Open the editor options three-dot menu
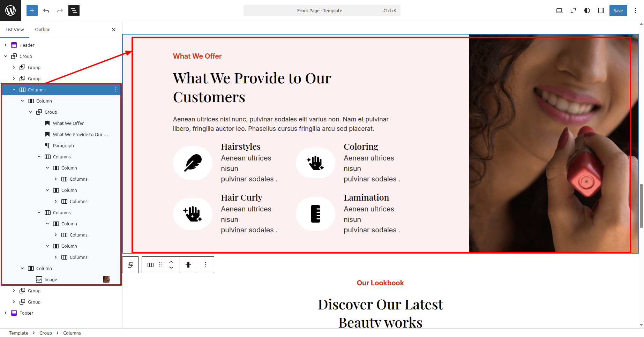Viewport: 644px width, 337px height. (x=636, y=10)
